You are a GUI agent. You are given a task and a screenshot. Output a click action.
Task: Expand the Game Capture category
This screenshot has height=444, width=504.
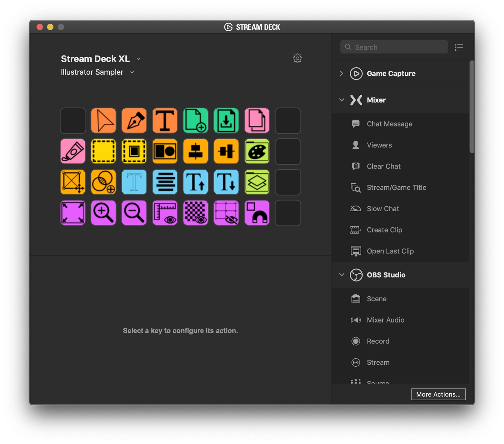point(341,73)
